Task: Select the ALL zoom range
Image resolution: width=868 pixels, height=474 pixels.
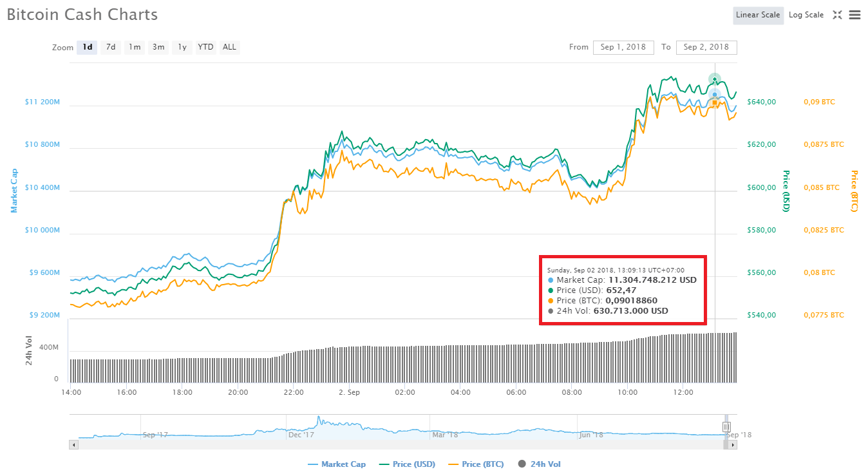Action: point(229,47)
